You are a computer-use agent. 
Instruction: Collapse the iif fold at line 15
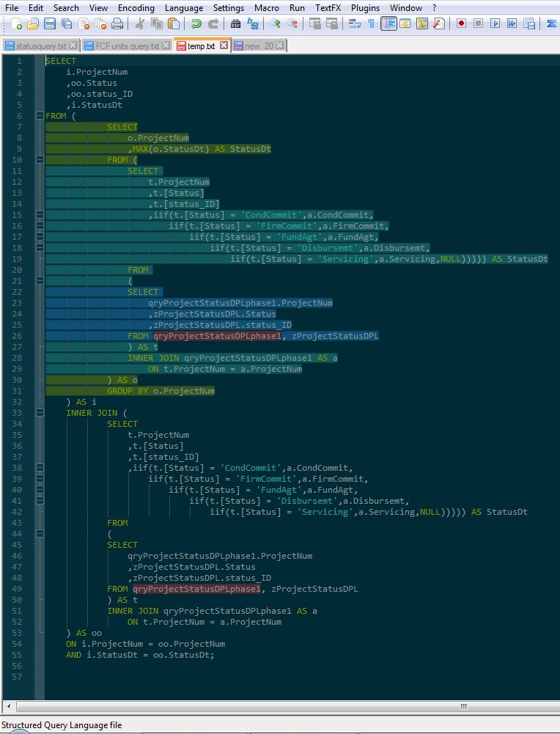(40, 215)
